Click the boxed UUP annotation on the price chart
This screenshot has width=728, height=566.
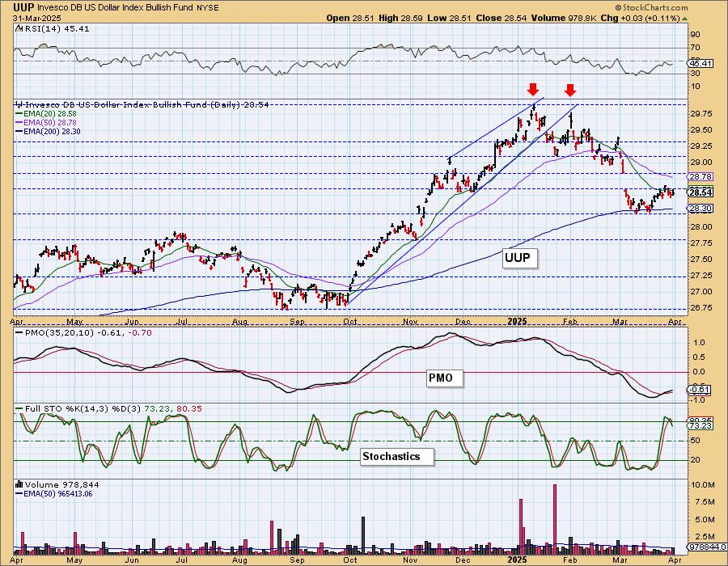tap(519, 257)
